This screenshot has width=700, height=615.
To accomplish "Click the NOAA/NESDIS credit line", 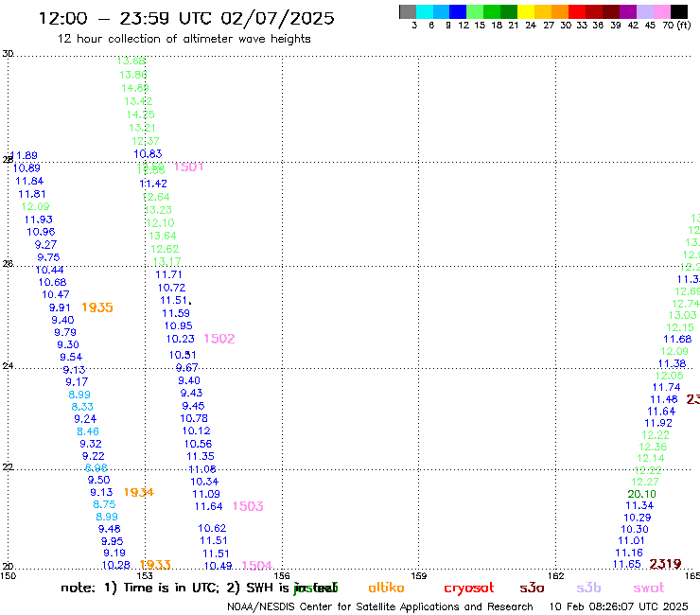I will point(380,606).
